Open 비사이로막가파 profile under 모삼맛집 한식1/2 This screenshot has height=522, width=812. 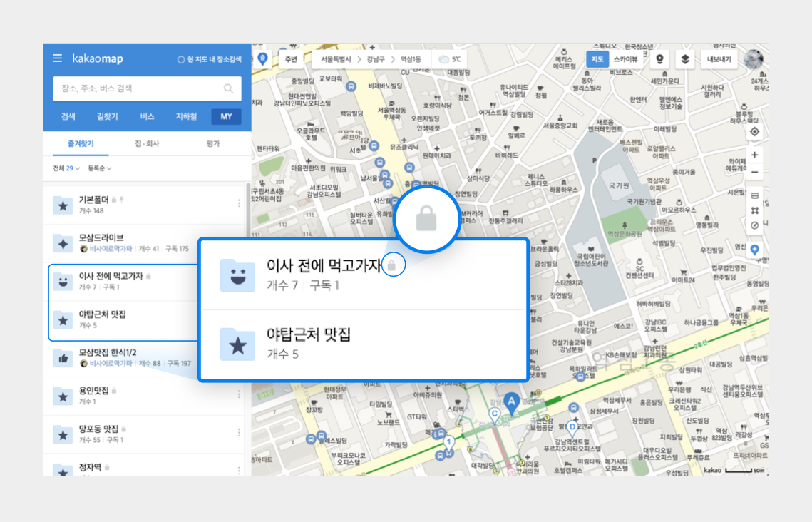click(111, 364)
